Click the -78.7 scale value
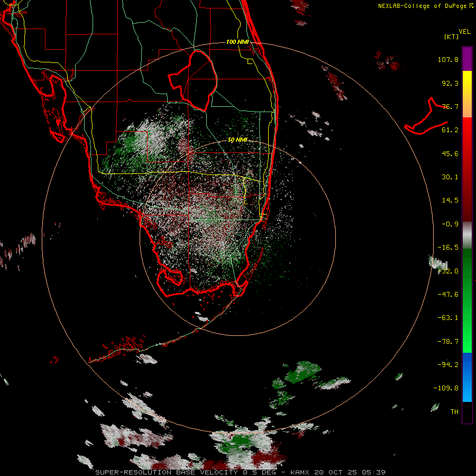Image resolution: width=476 pixels, height=476 pixels. coord(448,342)
